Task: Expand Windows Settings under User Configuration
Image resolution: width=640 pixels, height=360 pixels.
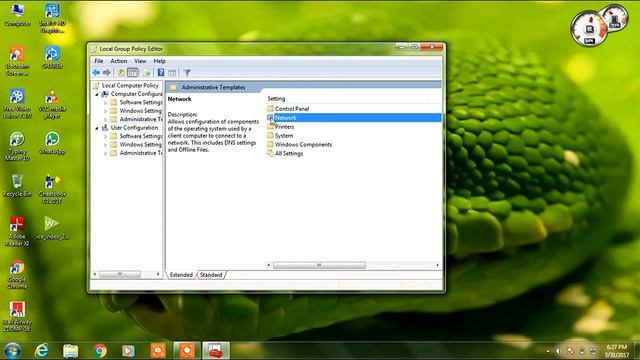Action: 106,145
